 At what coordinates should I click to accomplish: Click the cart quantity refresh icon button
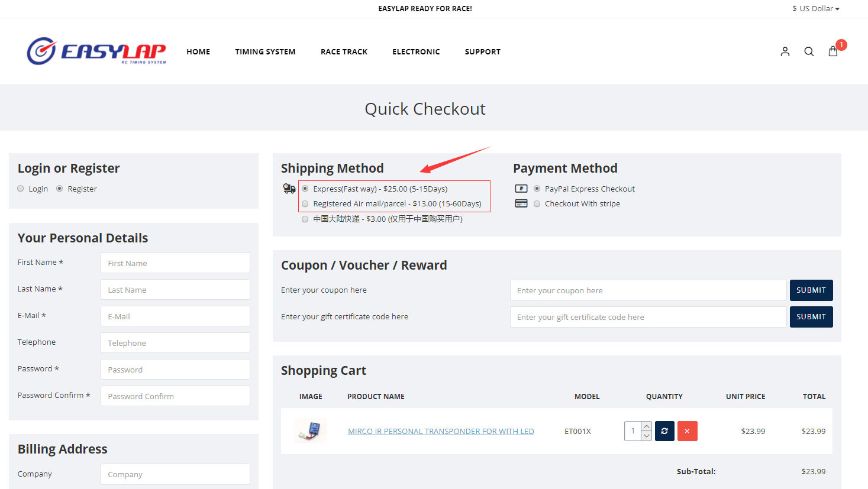[664, 431]
